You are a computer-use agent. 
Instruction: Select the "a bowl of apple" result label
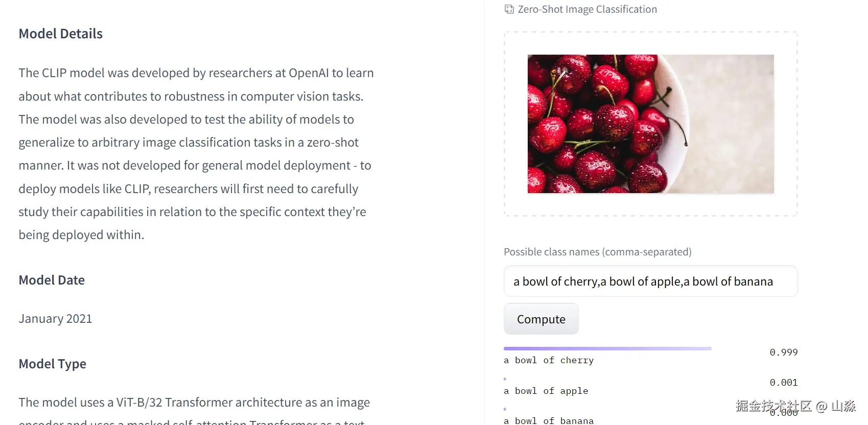point(546,391)
